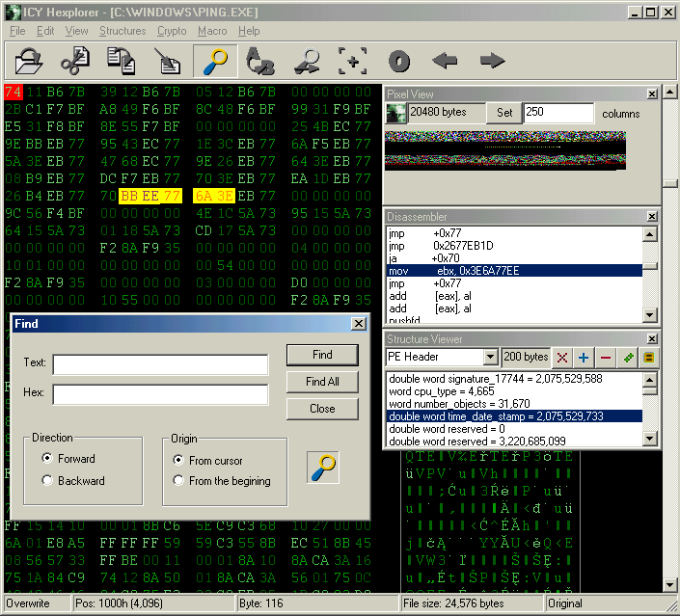Viewport: 680px width, 616px height.
Task: Click the Set button in Pixel View
Action: pos(504,113)
